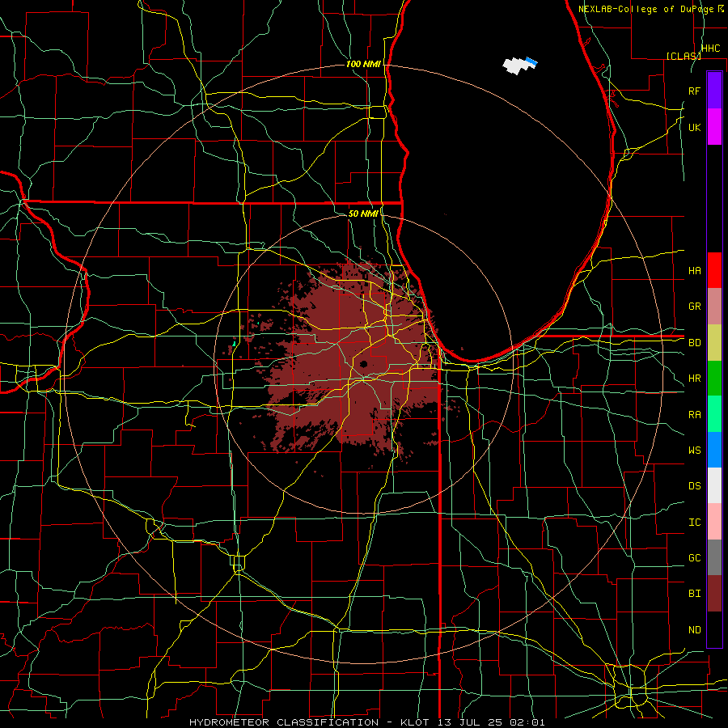Click the WS legend label
The height and width of the screenshot is (728, 728).
[695, 451]
